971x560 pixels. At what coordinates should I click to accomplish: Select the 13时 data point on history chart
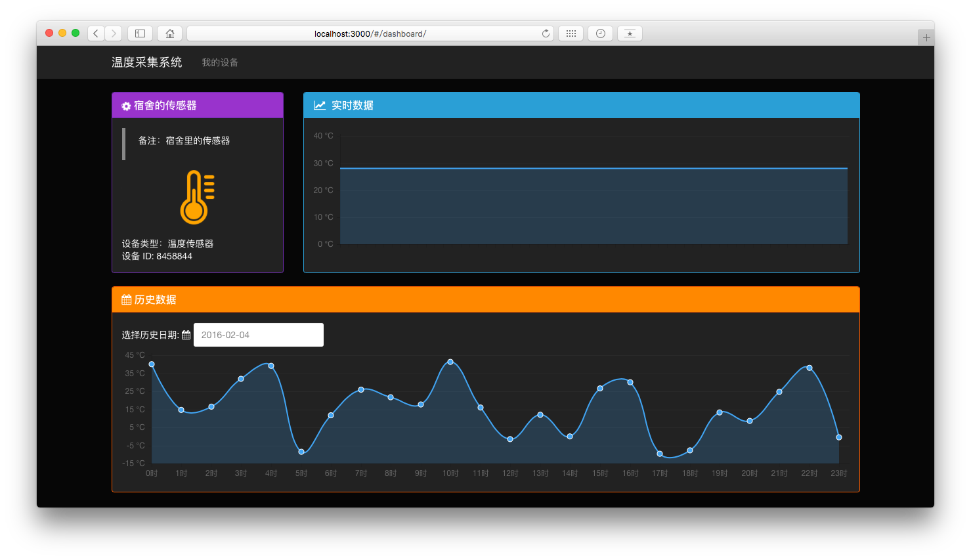coord(540,415)
